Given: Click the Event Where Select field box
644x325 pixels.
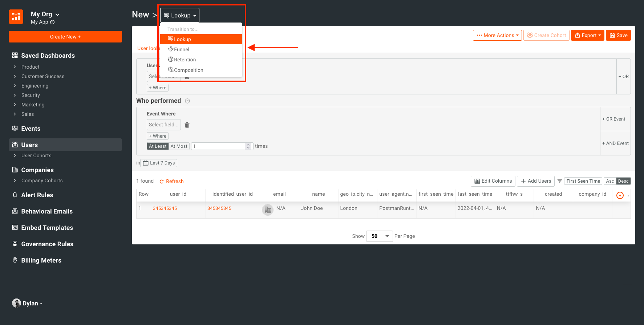Looking at the screenshot, I should pyautogui.click(x=164, y=125).
